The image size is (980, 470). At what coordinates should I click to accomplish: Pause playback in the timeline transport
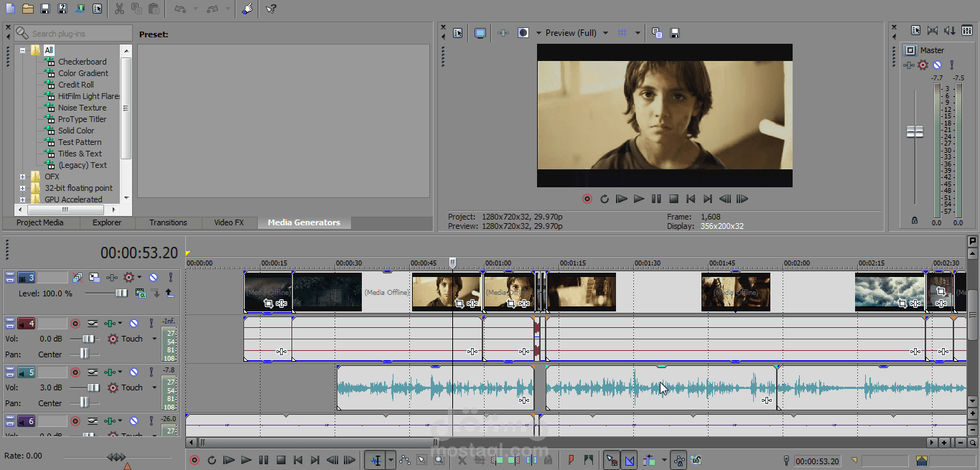pyautogui.click(x=263, y=460)
